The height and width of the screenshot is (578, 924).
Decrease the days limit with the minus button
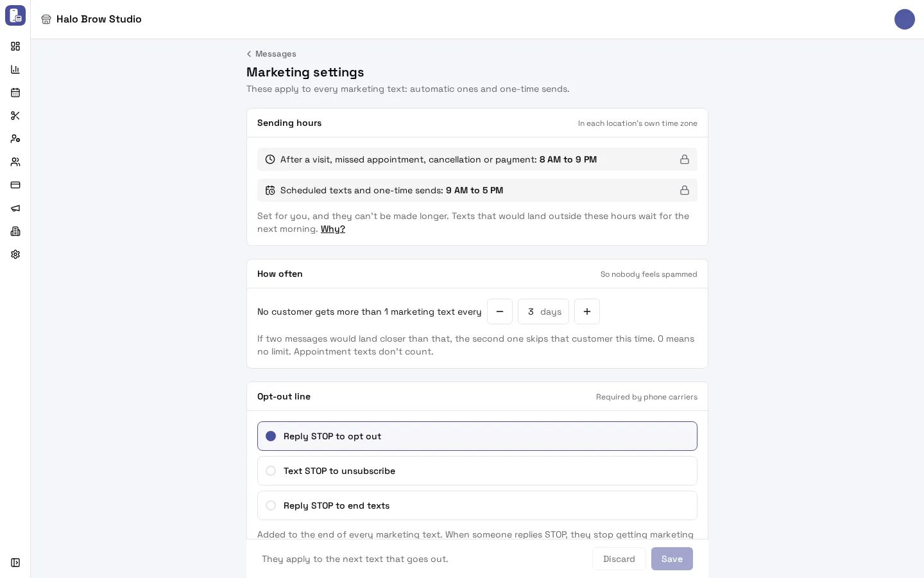click(x=500, y=311)
